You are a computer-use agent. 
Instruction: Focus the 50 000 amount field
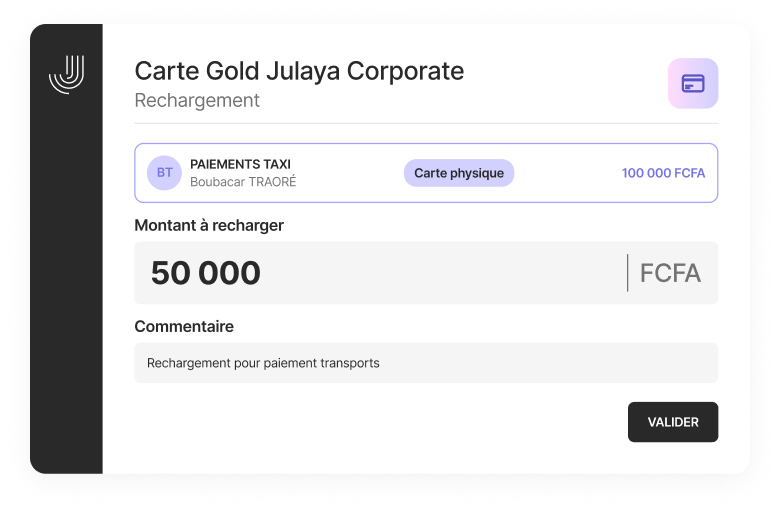tap(380, 273)
